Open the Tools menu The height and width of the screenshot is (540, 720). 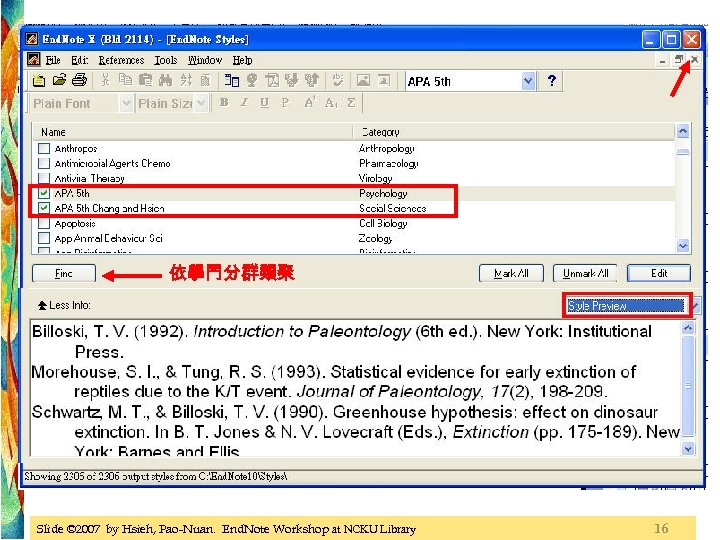pos(166,60)
